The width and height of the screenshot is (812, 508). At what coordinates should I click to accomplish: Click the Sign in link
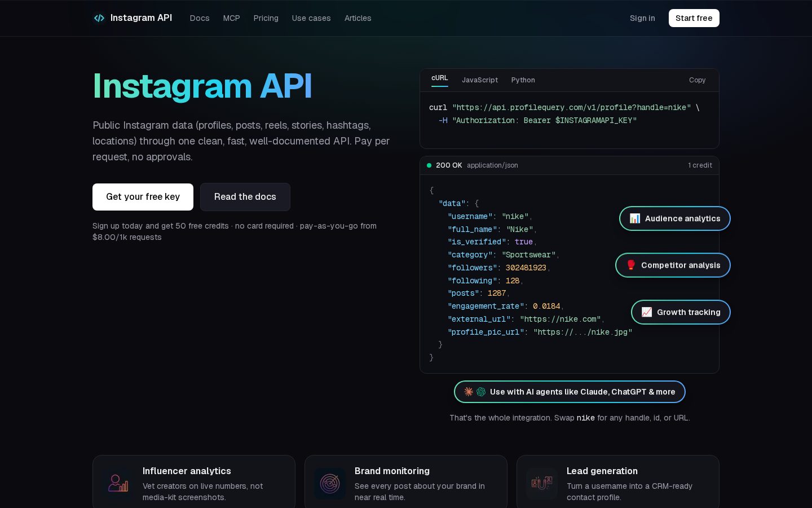(642, 18)
